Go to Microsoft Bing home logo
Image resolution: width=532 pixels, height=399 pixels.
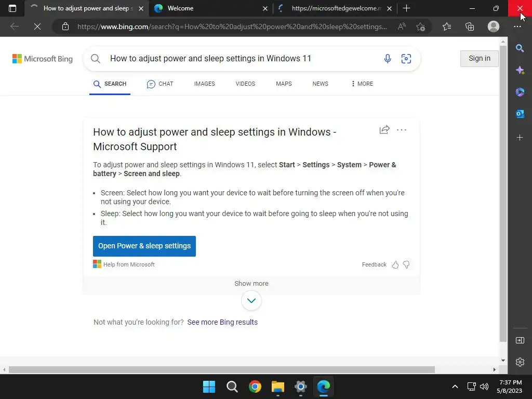coord(43,59)
